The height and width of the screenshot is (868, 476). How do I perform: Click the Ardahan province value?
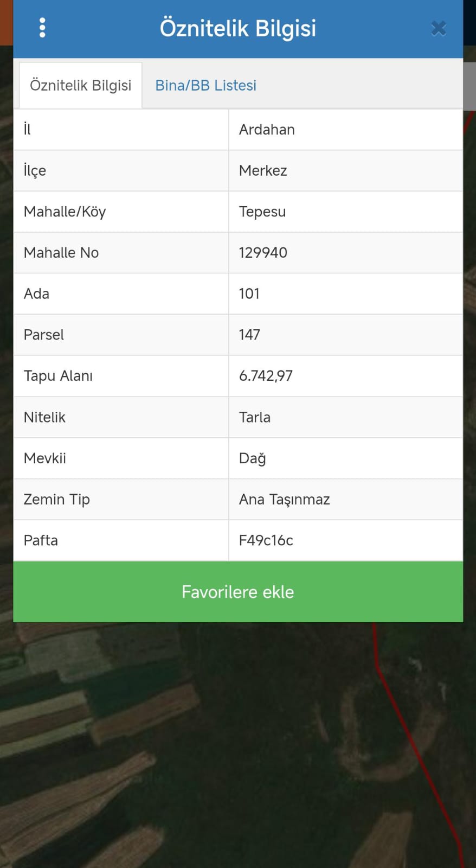[x=267, y=130]
